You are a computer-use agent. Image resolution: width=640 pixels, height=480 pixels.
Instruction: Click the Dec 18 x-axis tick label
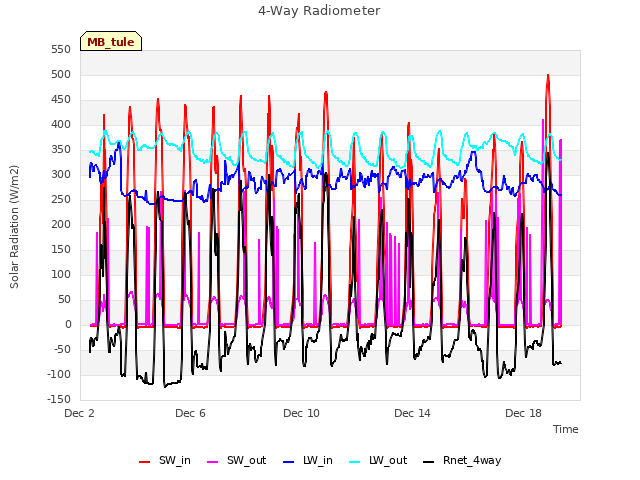523,413
